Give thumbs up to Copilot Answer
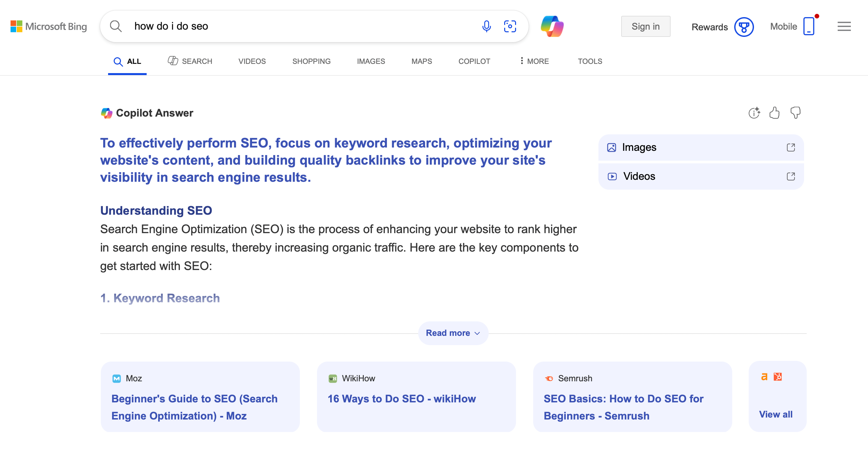868x461 pixels. click(774, 113)
